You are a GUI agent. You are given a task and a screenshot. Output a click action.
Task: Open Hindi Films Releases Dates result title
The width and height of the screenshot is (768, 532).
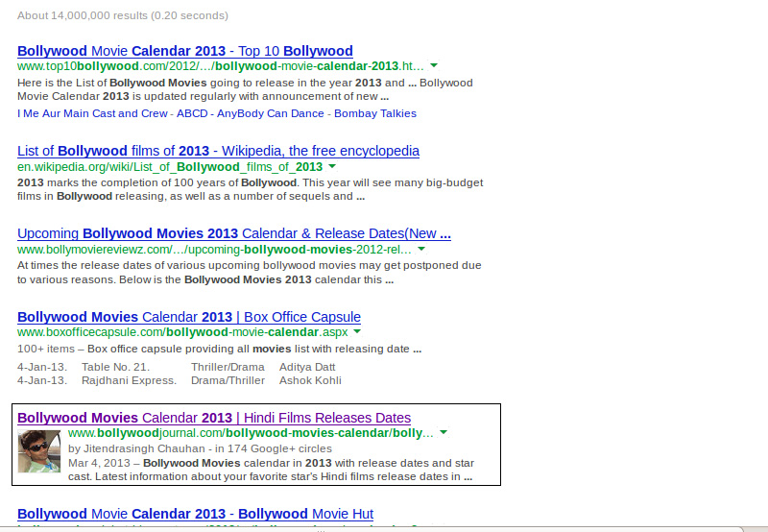[x=214, y=418]
